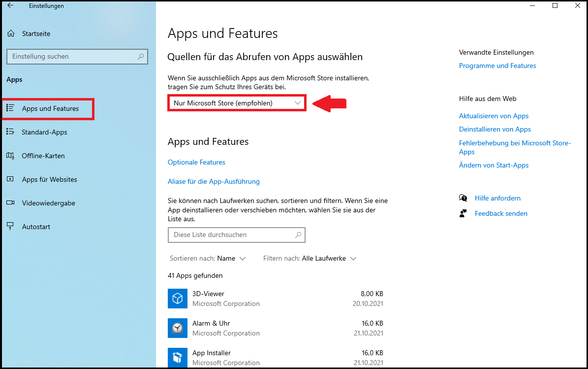Click the 41 Apps gefunden count text
Image resolution: width=588 pixels, height=369 pixels.
[x=195, y=275]
